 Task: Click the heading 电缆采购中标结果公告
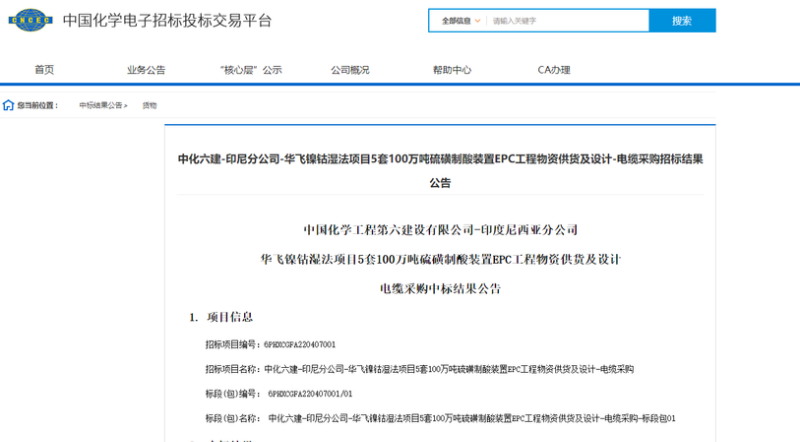point(440,289)
